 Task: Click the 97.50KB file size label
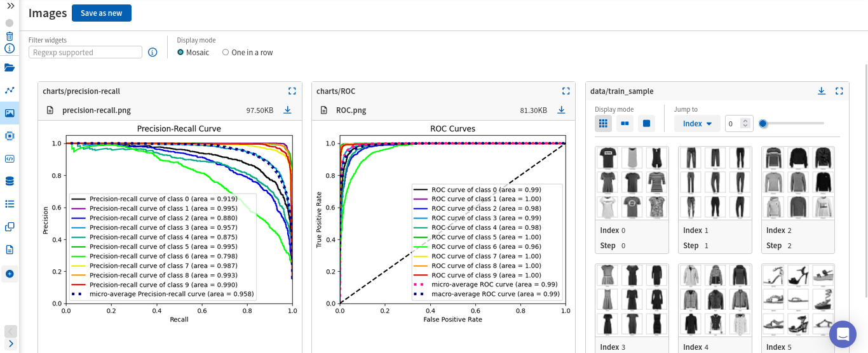[x=260, y=110]
